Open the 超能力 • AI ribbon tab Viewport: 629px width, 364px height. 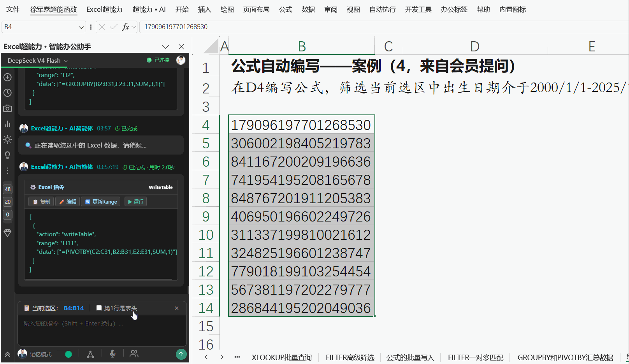pyautogui.click(x=149, y=9)
